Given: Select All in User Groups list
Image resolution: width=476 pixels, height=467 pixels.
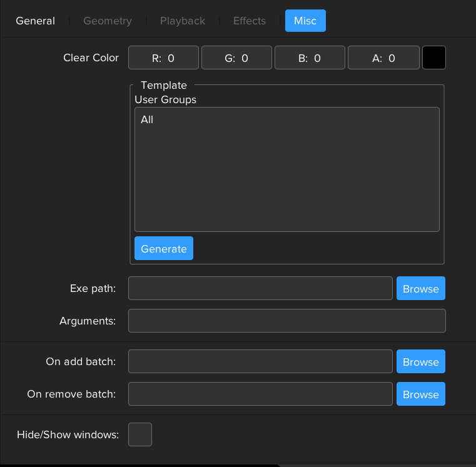Looking at the screenshot, I should [x=147, y=119].
